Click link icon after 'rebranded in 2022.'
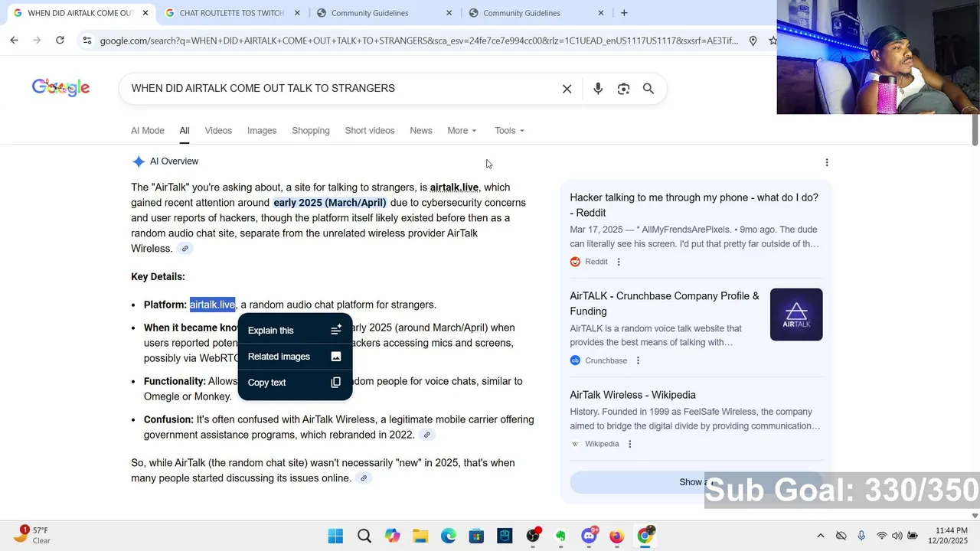The width and height of the screenshot is (980, 551). tap(427, 435)
